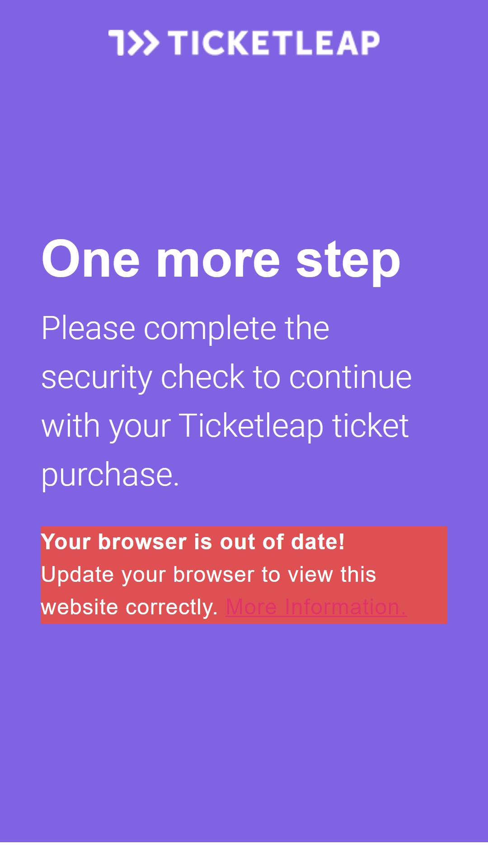This screenshot has height=868, width=488.
Task: Open the More Information link
Action: click(316, 607)
